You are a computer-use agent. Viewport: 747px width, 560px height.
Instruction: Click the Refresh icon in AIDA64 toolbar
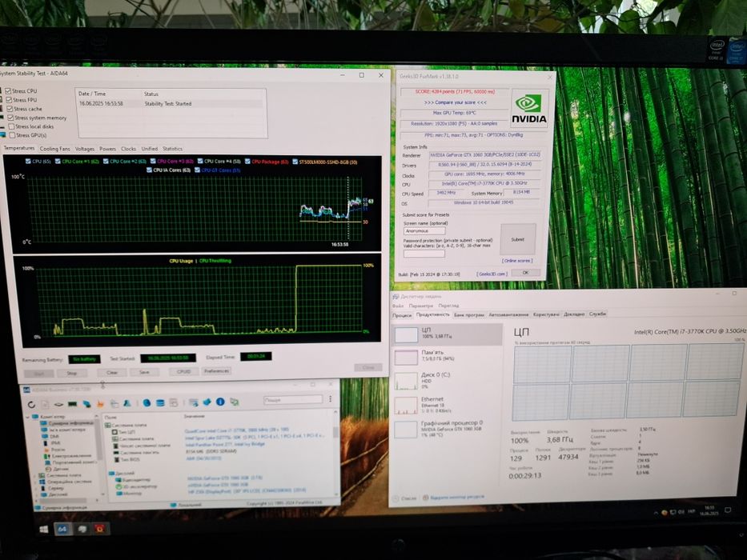pos(31,405)
